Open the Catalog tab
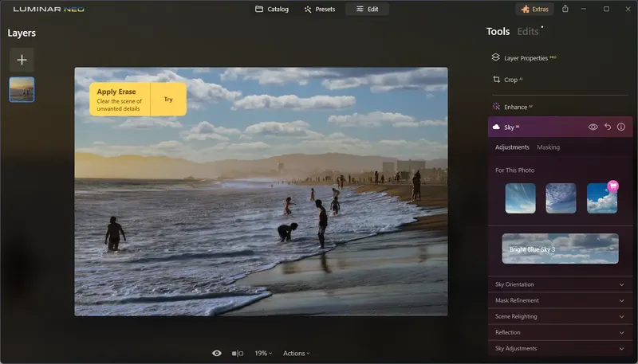 click(x=272, y=9)
